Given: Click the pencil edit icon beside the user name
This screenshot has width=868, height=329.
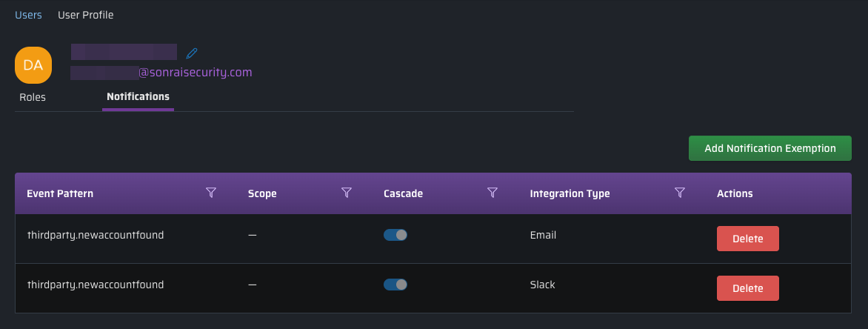Looking at the screenshot, I should [192, 53].
